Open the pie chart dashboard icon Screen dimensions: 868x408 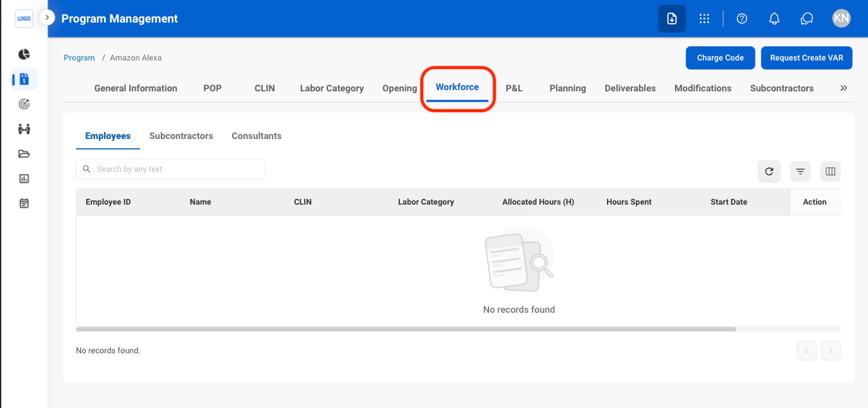(x=24, y=54)
